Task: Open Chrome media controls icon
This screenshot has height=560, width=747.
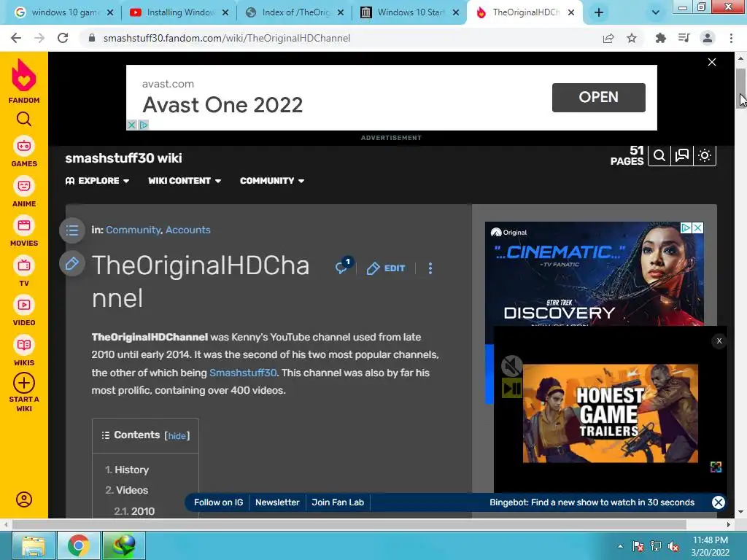Action: pyautogui.click(x=684, y=38)
